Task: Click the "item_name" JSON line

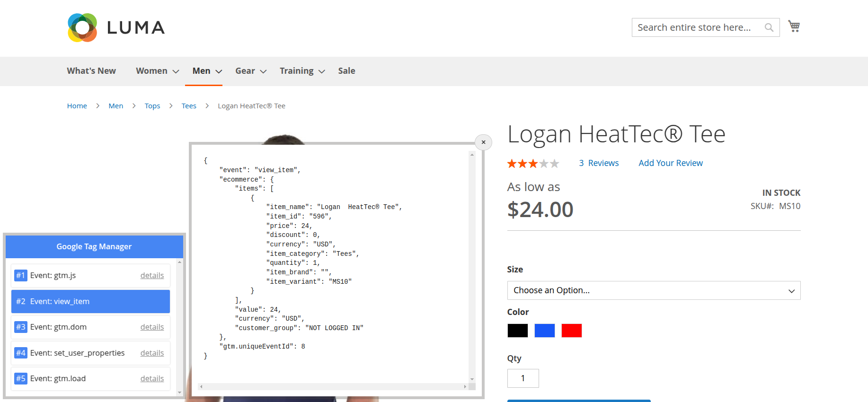Action: (334, 207)
